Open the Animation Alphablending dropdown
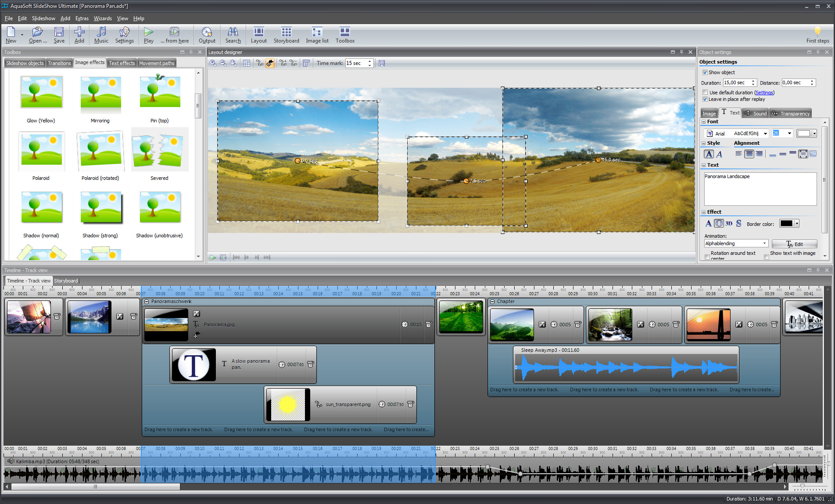835x504 pixels. (764, 243)
